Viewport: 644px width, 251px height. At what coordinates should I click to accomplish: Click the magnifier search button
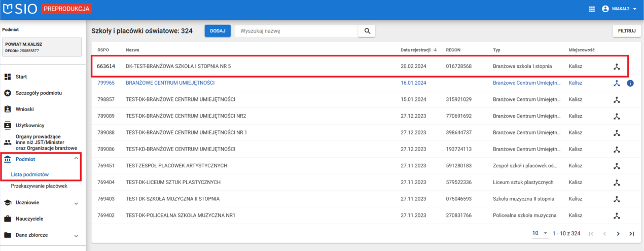pyautogui.click(x=366, y=31)
